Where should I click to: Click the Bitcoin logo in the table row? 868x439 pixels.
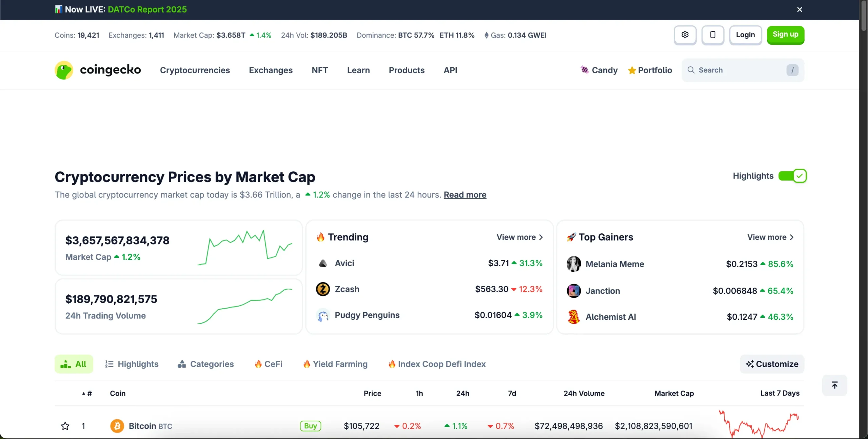[x=117, y=426]
